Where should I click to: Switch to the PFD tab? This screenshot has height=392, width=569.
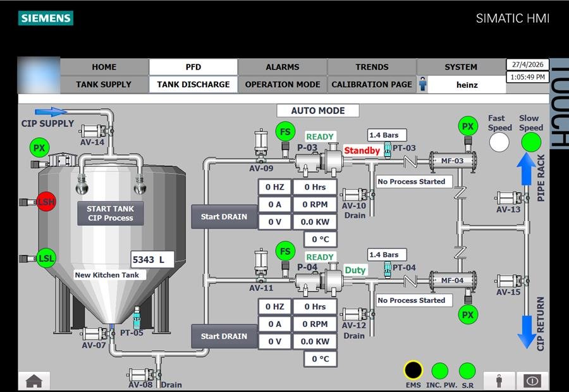pyautogui.click(x=193, y=67)
